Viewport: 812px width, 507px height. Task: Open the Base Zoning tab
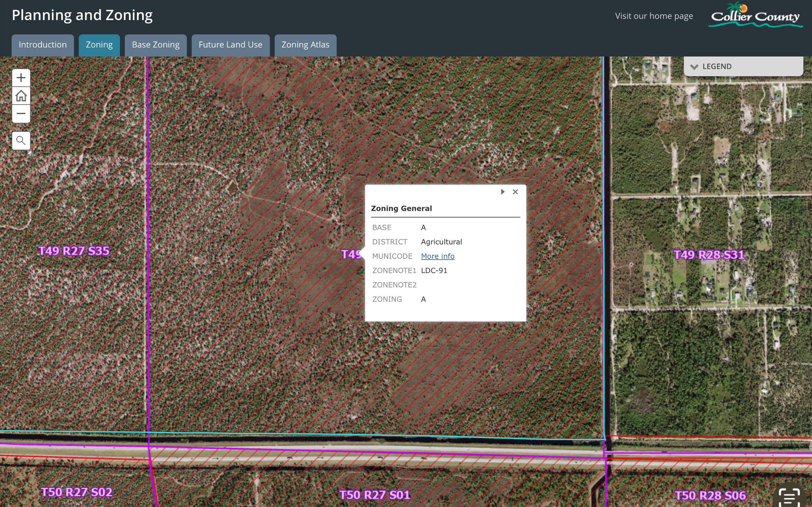coord(155,45)
